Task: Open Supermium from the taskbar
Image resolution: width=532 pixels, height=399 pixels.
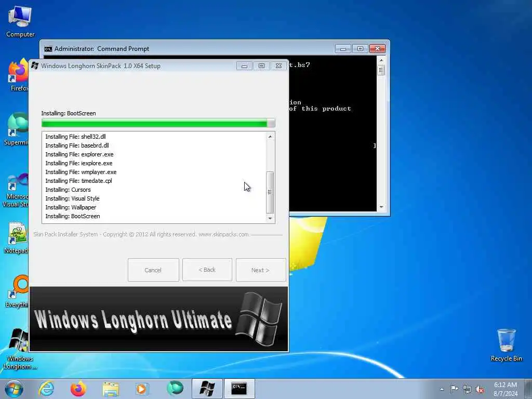Action: [x=175, y=388]
